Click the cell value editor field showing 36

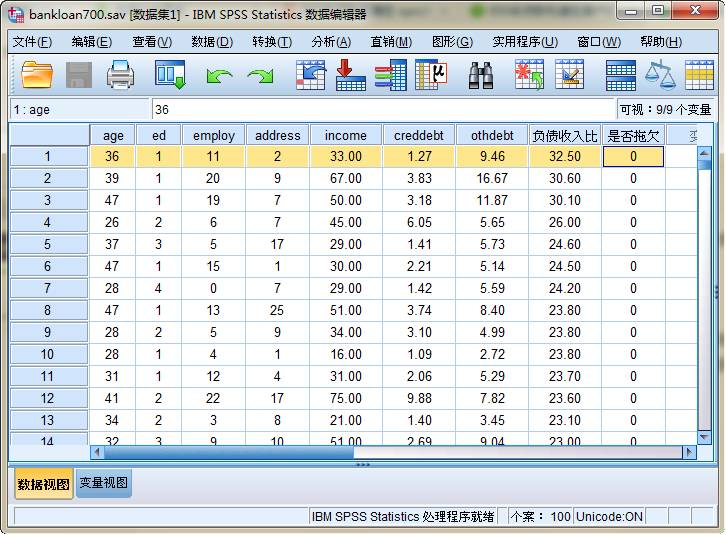[x=383, y=110]
